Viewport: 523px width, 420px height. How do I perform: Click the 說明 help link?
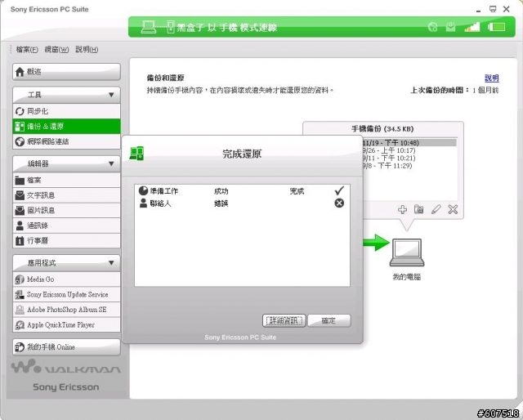coord(492,78)
